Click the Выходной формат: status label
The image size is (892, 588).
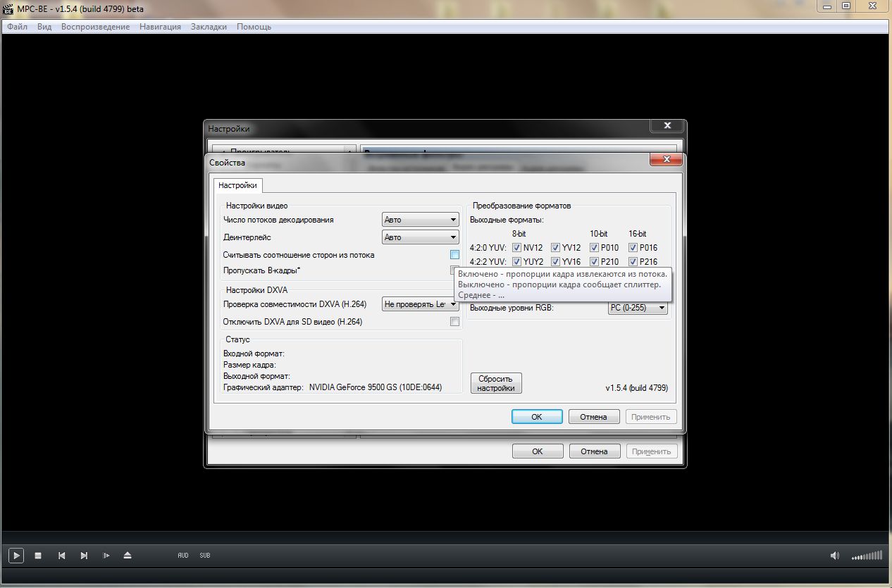point(256,376)
